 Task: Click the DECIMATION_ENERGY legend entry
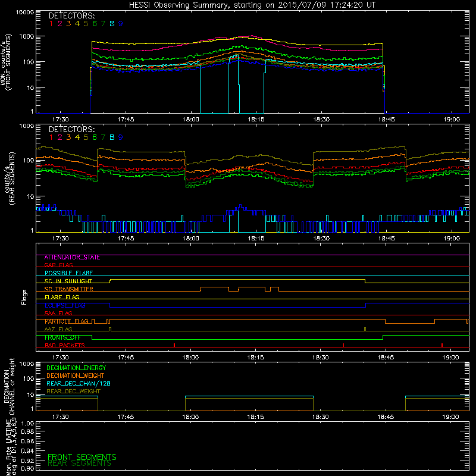[x=76, y=368]
